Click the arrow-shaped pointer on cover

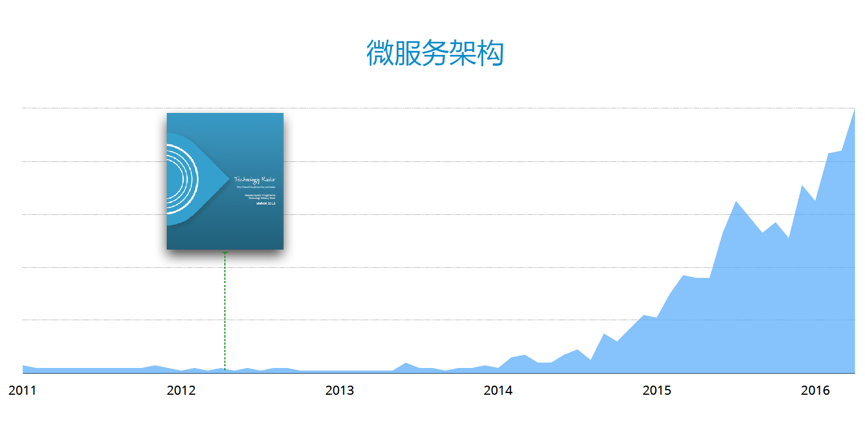coord(197,179)
